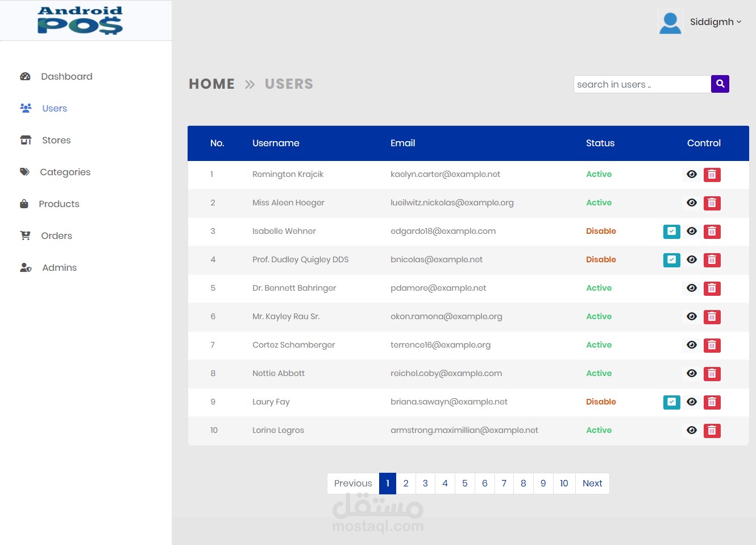Click the Android POS logo
Screen dimensions: 756x545
pyautogui.click(x=80, y=20)
